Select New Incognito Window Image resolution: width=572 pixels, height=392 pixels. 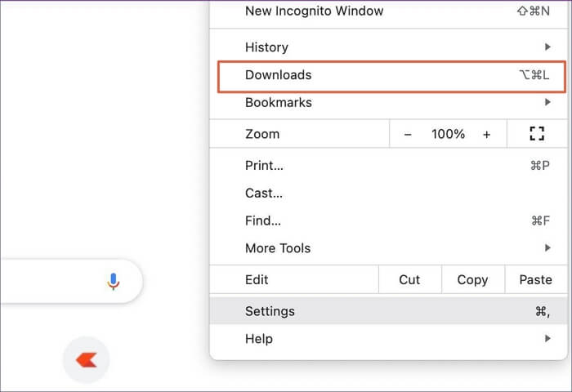tap(314, 11)
